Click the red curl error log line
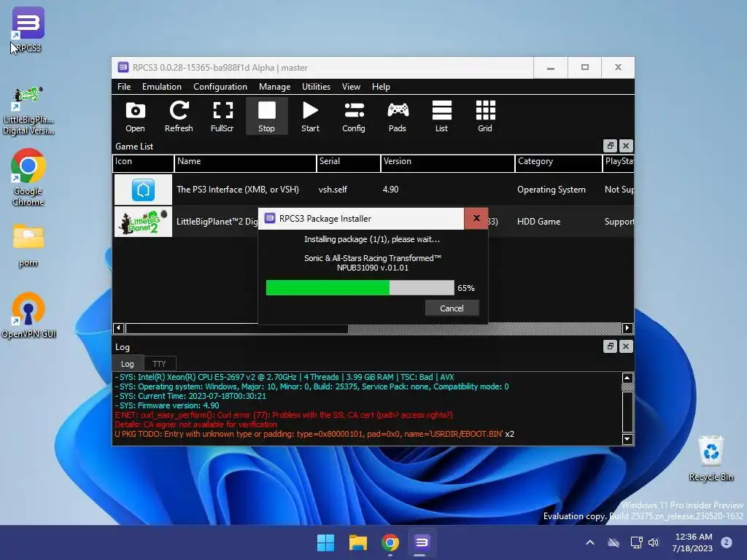The width and height of the screenshot is (747, 560). 284,415
